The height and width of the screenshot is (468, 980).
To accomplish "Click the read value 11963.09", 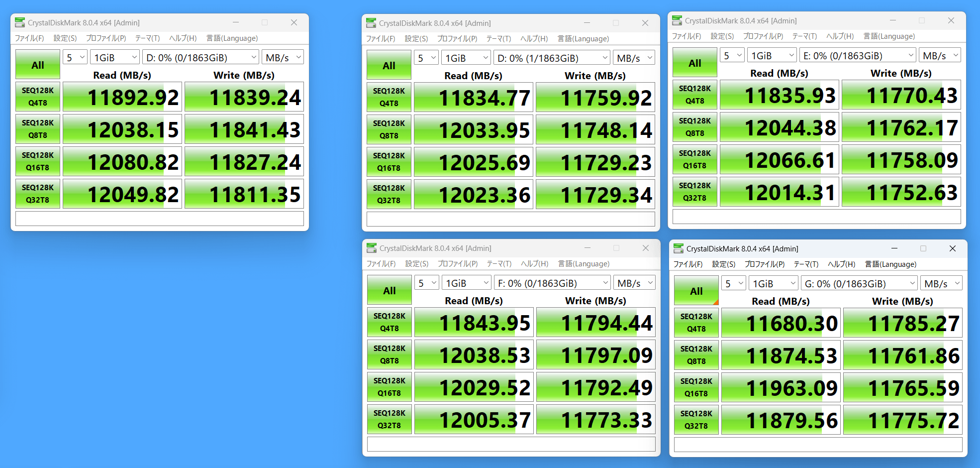I will click(781, 387).
